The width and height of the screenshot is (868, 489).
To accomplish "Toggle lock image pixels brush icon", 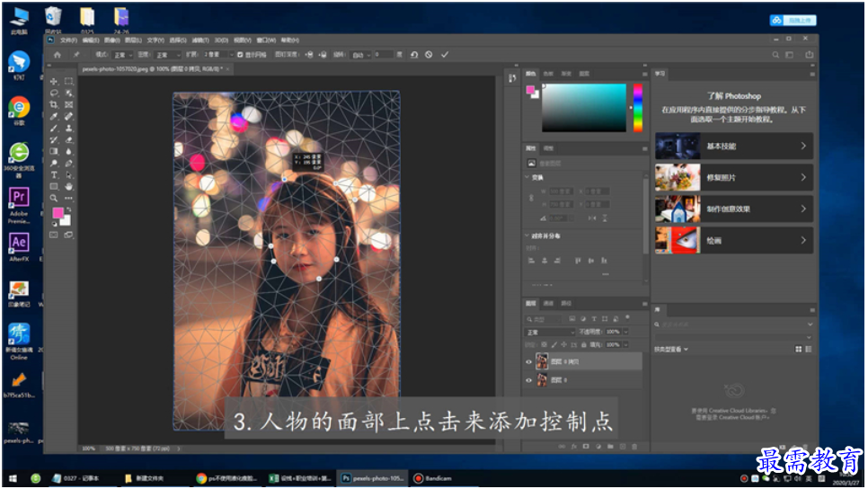I will pyautogui.click(x=554, y=344).
